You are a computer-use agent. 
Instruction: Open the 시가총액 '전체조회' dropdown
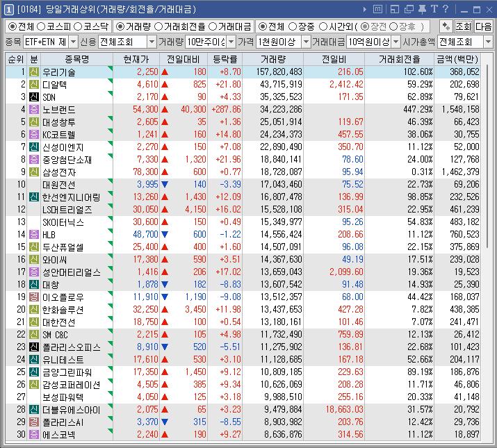(488, 42)
